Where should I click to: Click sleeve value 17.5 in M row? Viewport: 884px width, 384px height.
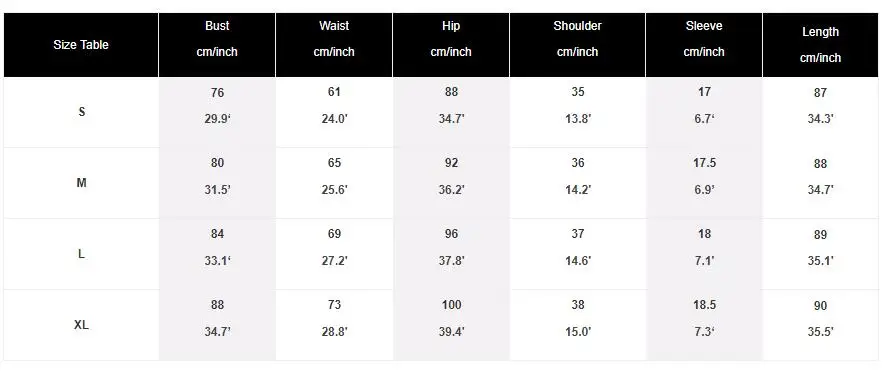(x=705, y=163)
